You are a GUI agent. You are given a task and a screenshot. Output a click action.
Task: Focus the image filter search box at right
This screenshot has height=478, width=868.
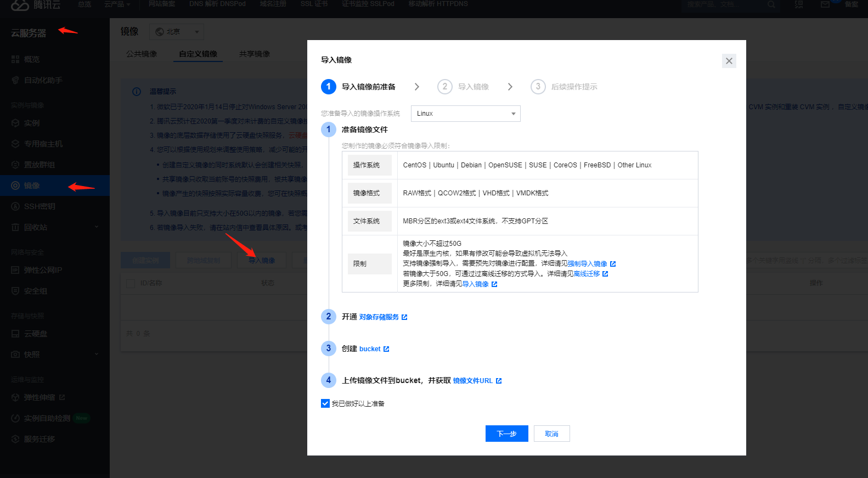(x=807, y=261)
